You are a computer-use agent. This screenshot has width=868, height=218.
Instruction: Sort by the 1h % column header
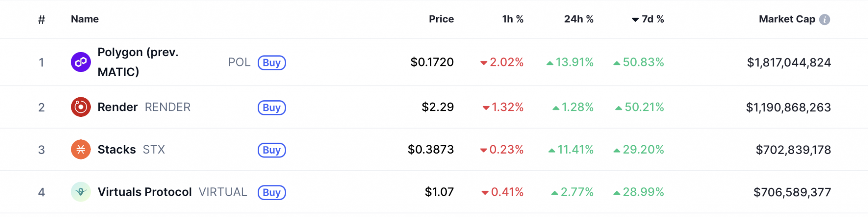pos(512,19)
